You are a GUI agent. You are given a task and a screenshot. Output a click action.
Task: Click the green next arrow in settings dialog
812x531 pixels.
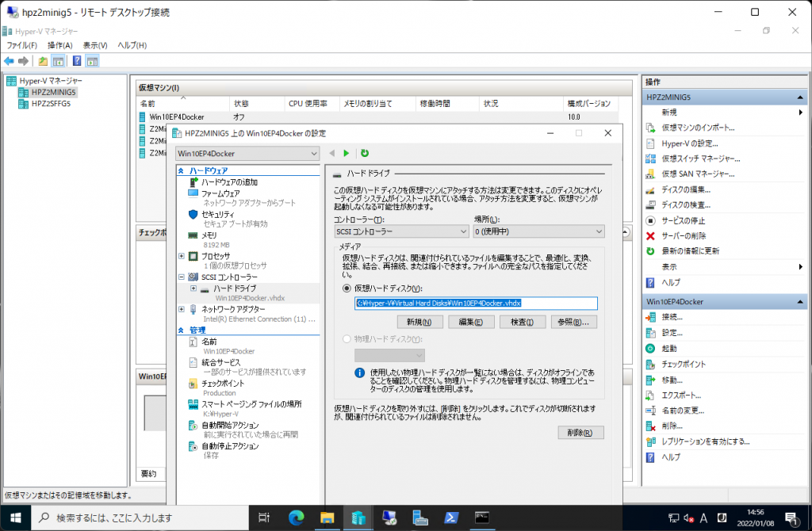click(347, 153)
